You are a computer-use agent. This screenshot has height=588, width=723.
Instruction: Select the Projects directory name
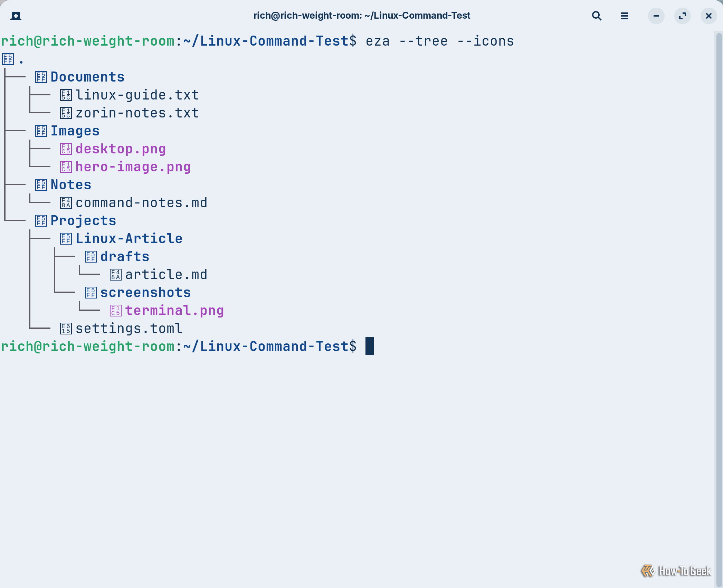click(x=83, y=221)
